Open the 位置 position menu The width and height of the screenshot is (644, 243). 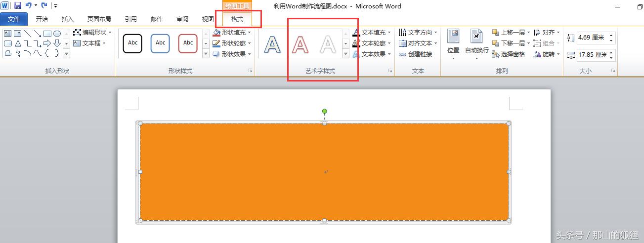[453, 44]
